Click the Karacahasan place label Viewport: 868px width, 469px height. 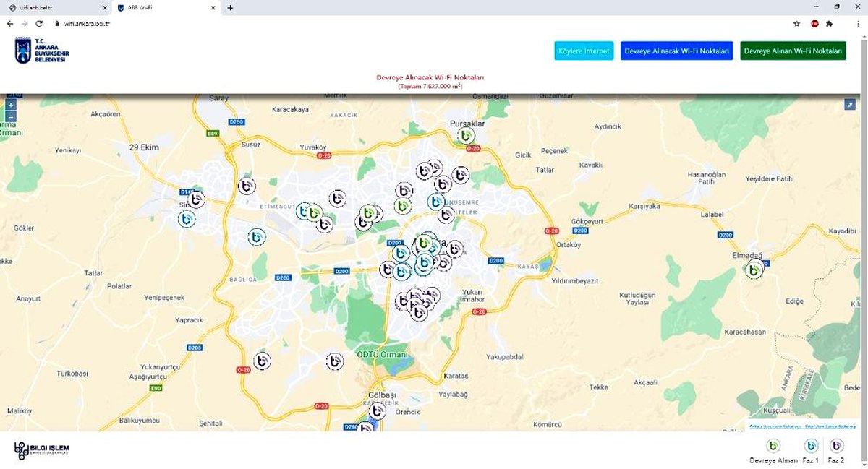point(744,332)
